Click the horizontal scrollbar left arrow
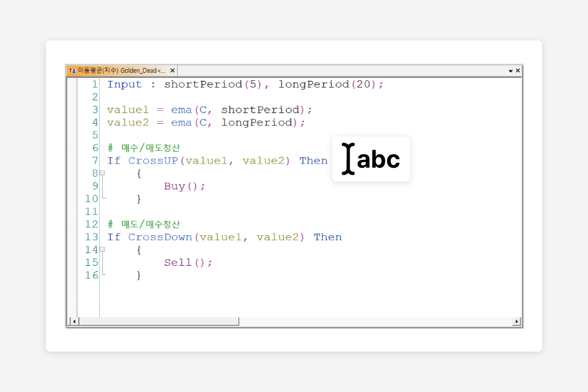The width and height of the screenshot is (588, 392). [x=74, y=322]
